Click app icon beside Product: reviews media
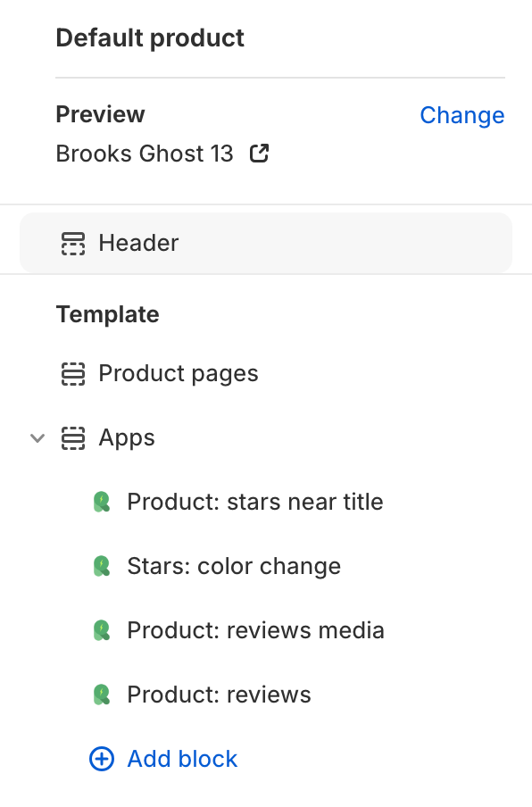Image resolution: width=532 pixels, height=807 pixels. [102, 630]
